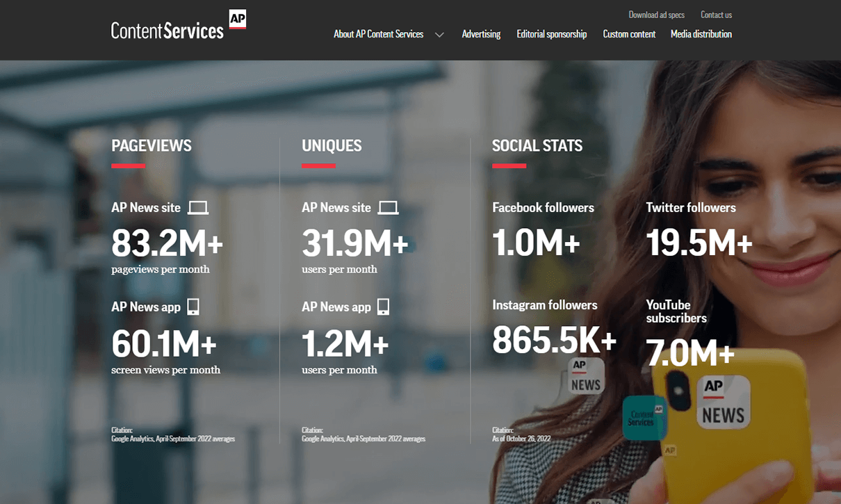This screenshot has height=504, width=841.
Task: Select the 31.9M+ users figure
Action: 355,243
